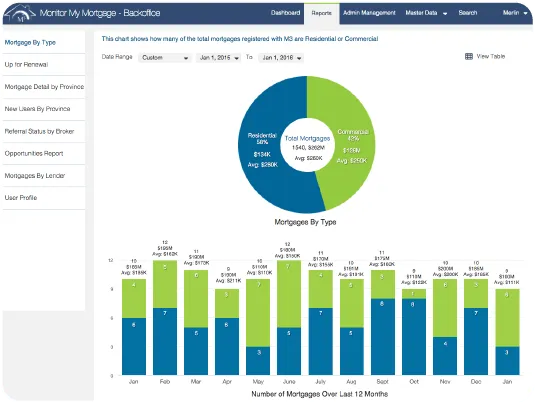This screenshot has width=535, height=403.
Task: Click the June stacked bar's green segment
Action: [x=289, y=294]
